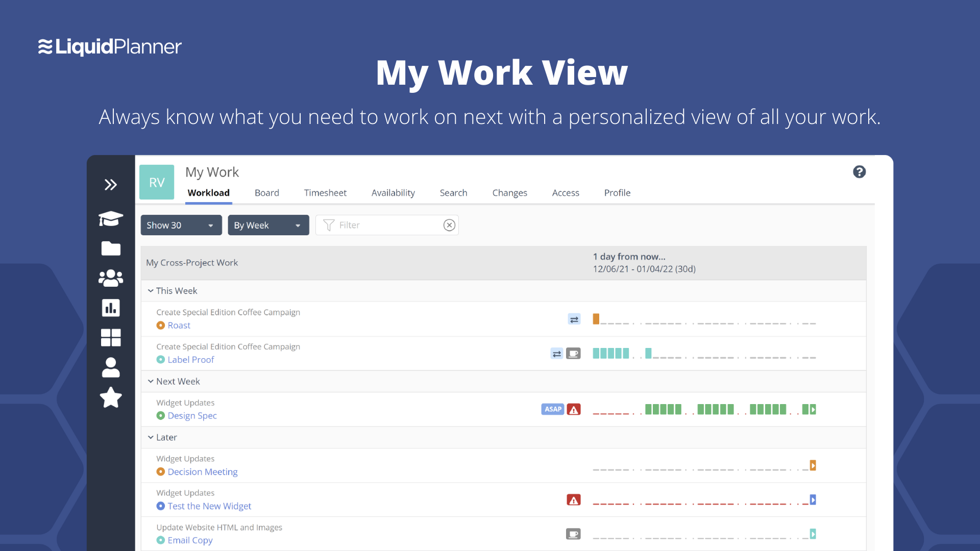Click the ASAP priority badge icon
The image size is (980, 551).
click(x=551, y=409)
